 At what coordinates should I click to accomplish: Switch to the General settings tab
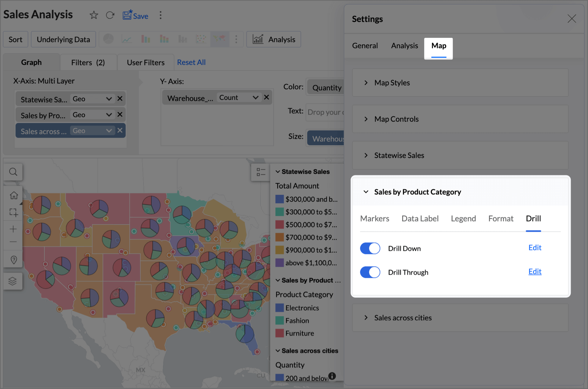click(365, 46)
